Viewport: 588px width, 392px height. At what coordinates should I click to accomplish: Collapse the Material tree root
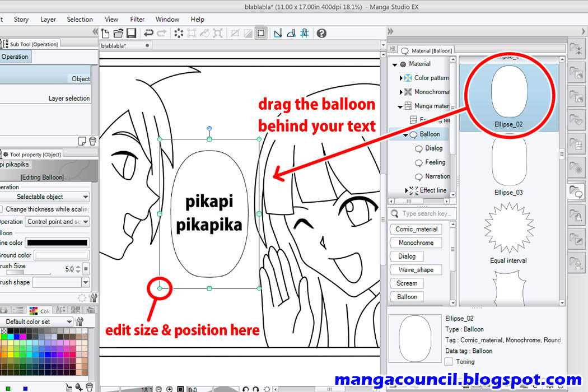pos(394,64)
